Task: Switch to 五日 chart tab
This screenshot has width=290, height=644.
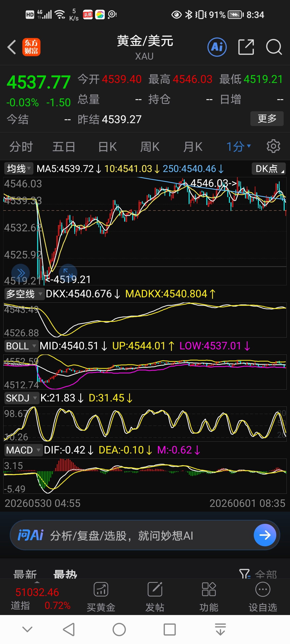Action: click(x=64, y=147)
